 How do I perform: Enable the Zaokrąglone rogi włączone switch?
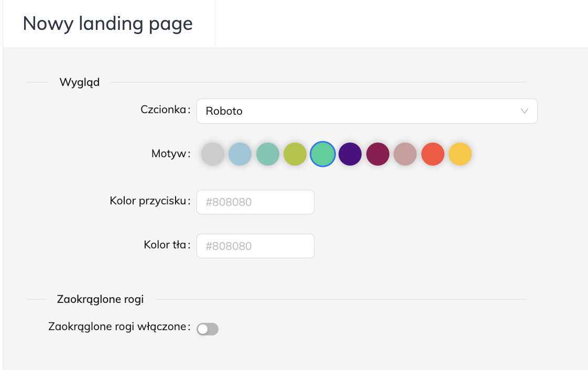tap(208, 329)
